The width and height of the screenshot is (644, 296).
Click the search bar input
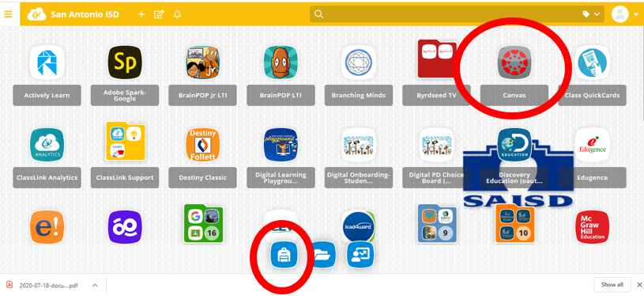point(457,14)
